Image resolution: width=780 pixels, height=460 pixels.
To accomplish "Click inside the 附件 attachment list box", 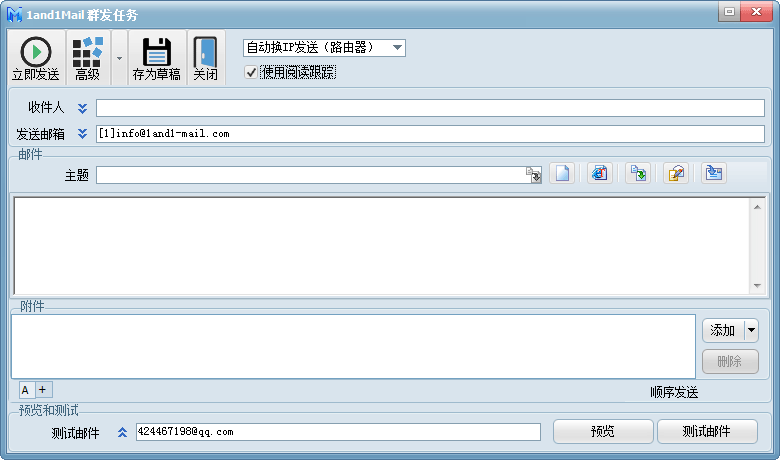I will (x=353, y=346).
